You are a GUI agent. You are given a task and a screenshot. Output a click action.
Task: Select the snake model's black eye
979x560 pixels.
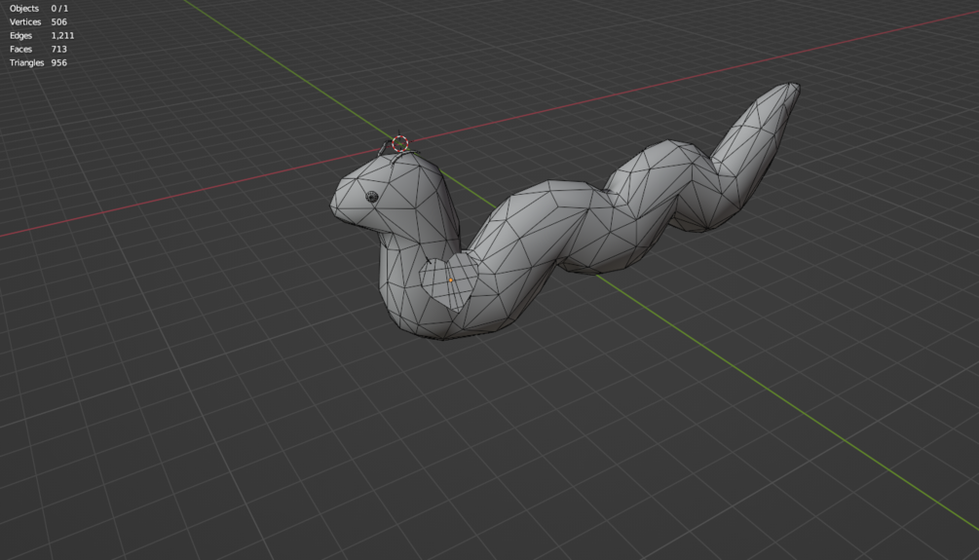pyautogui.click(x=371, y=197)
